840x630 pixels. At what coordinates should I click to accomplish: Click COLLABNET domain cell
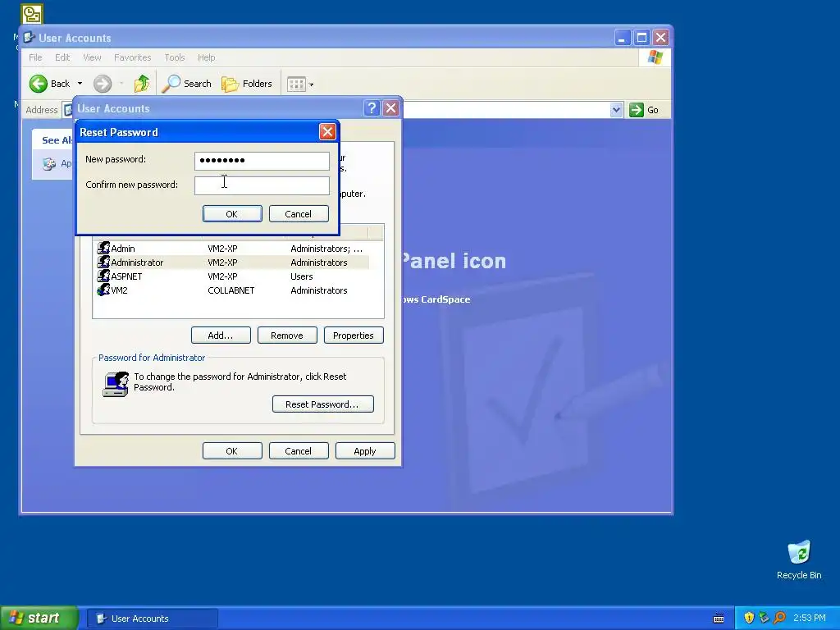pos(231,290)
